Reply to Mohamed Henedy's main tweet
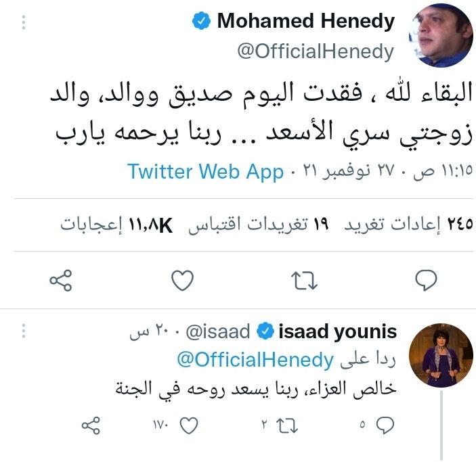Image resolution: width=476 pixels, height=462 pixels. tap(425, 279)
